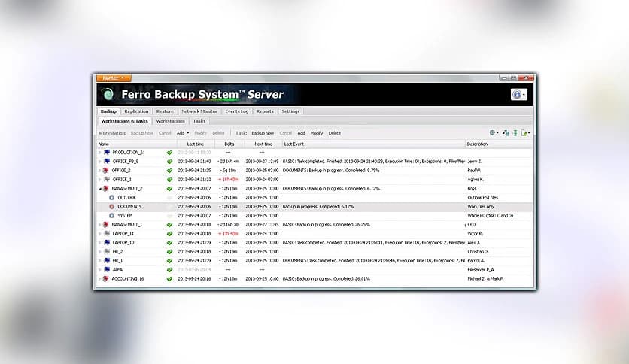This screenshot has height=364, width=629.
Task: Select the Workstations & Tasks sub-tab
Action: click(124, 121)
